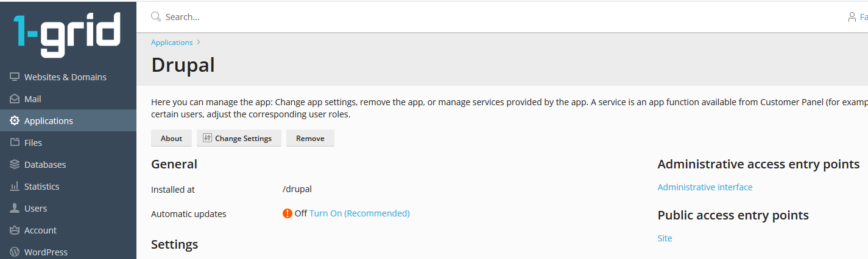Click the orange automatic updates warning icon
868x259 pixels.
click(x=288, y=213)
